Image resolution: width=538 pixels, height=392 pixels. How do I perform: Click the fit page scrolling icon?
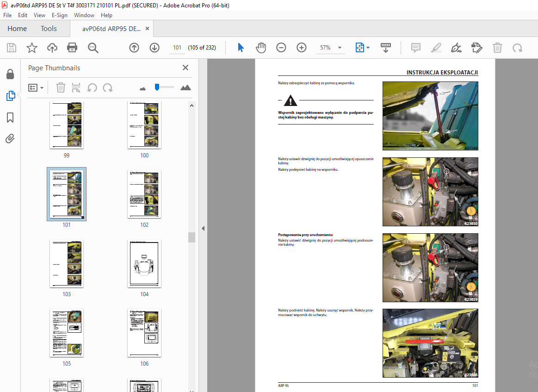coord(359,48)
